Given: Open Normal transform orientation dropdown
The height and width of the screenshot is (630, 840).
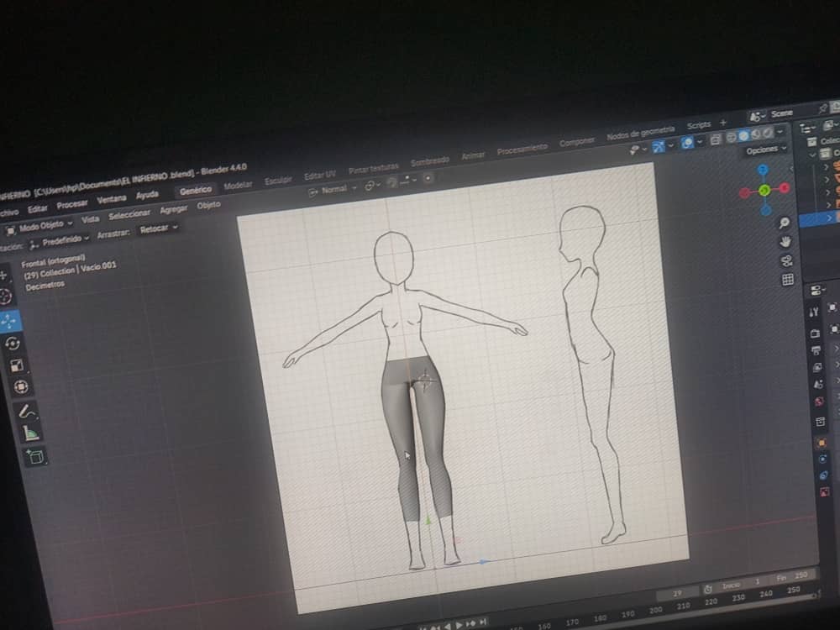Looking at the screenshot, I should [x=333, y=190].
